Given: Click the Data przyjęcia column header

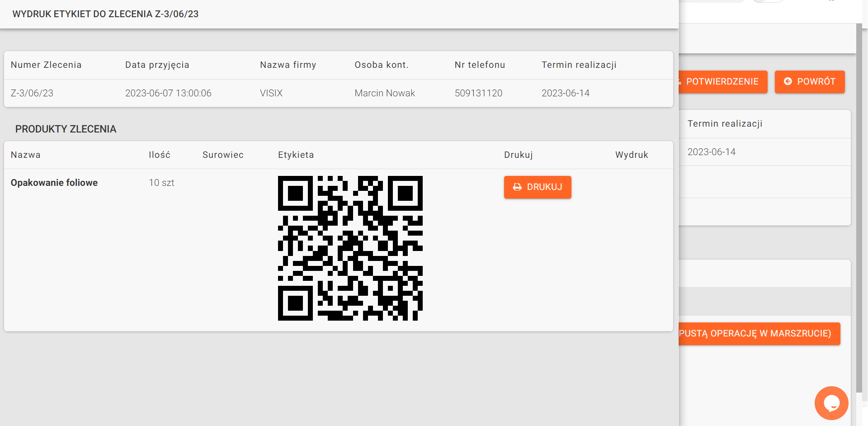Looking at the screenshot, I should click(157, 65).
